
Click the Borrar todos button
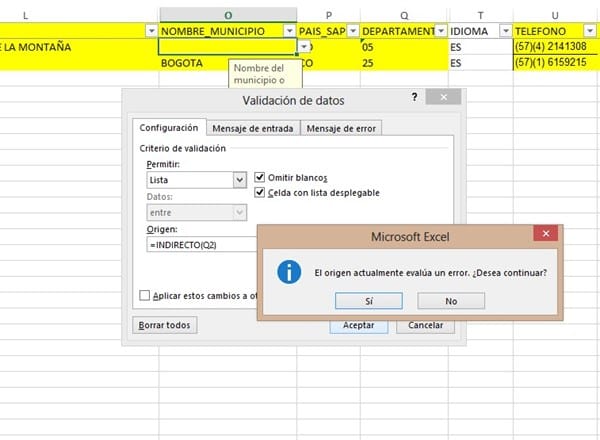pos(165,325)
